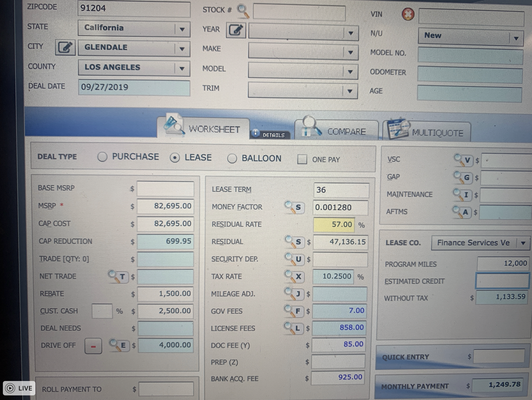This screenshot has width=532, height=400.
Task: Click the Lease Term field showing 36
Action: (x=341, y=190)
